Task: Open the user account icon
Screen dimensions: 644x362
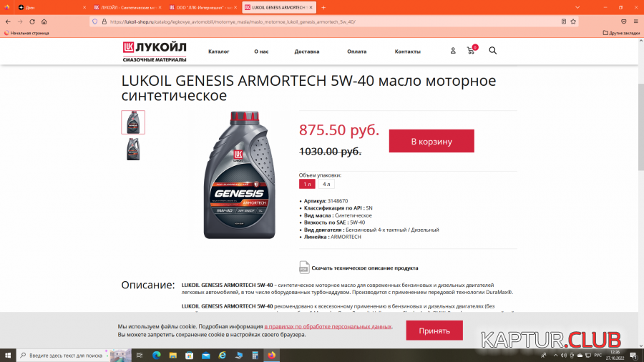Action: click(x=453, y=51)
